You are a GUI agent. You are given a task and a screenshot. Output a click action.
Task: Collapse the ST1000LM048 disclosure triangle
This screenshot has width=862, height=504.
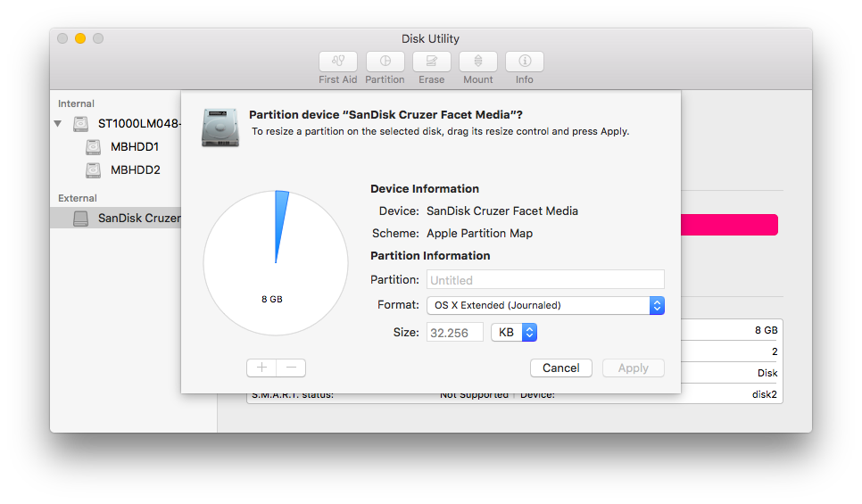click(x=58, y=124)
